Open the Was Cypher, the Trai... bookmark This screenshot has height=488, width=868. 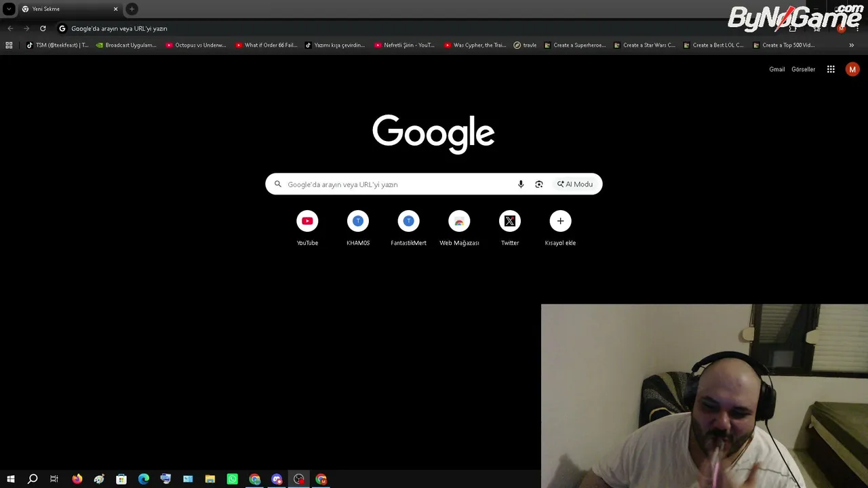475,45
